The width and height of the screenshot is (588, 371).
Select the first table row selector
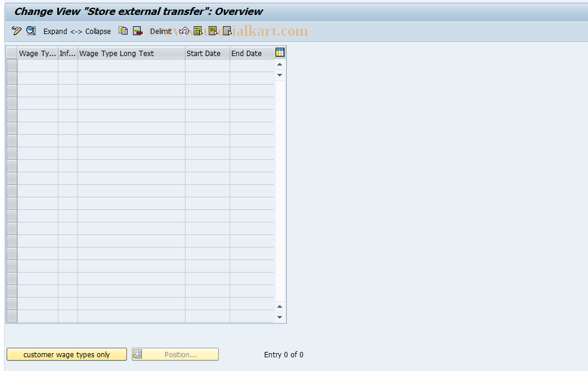[x=12, y=66]
